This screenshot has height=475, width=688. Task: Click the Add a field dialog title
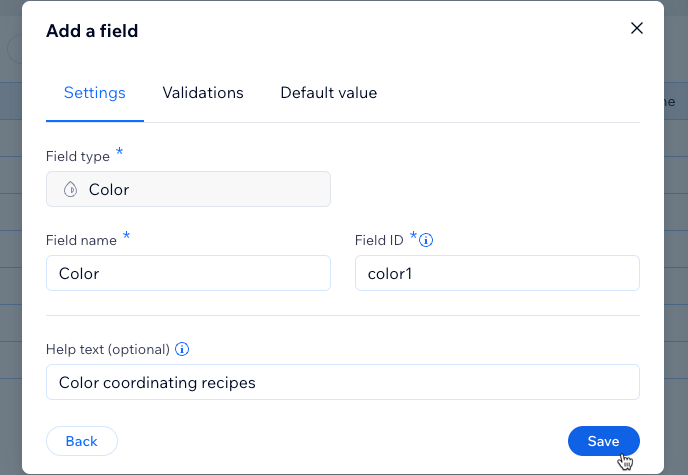tap(92, 31)
